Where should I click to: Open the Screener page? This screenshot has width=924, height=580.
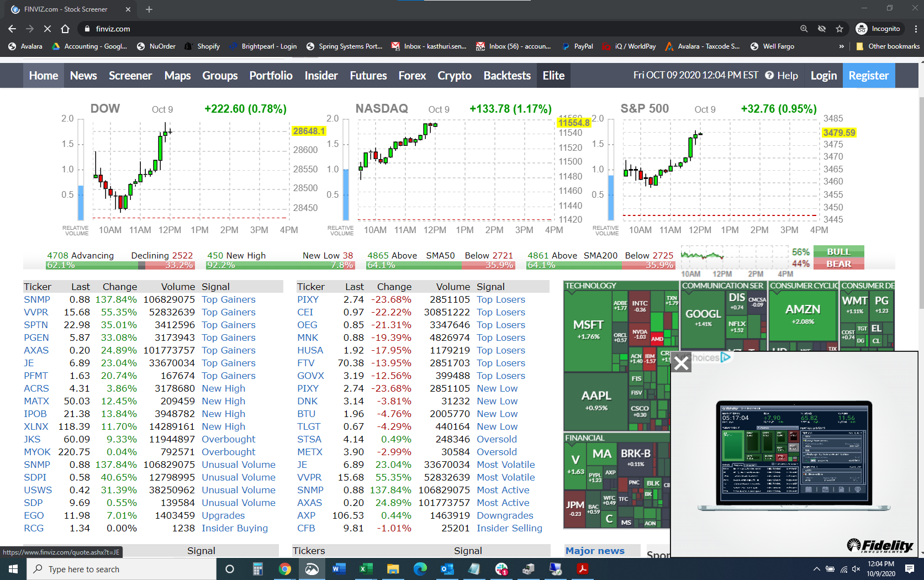click(130, 76)
